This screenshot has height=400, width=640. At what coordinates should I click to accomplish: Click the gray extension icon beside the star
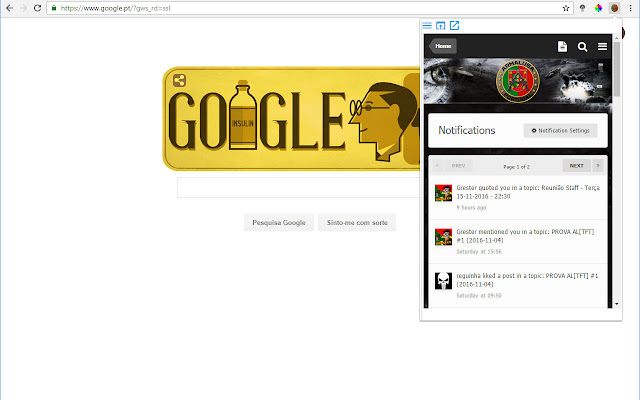tap(582, 8)
